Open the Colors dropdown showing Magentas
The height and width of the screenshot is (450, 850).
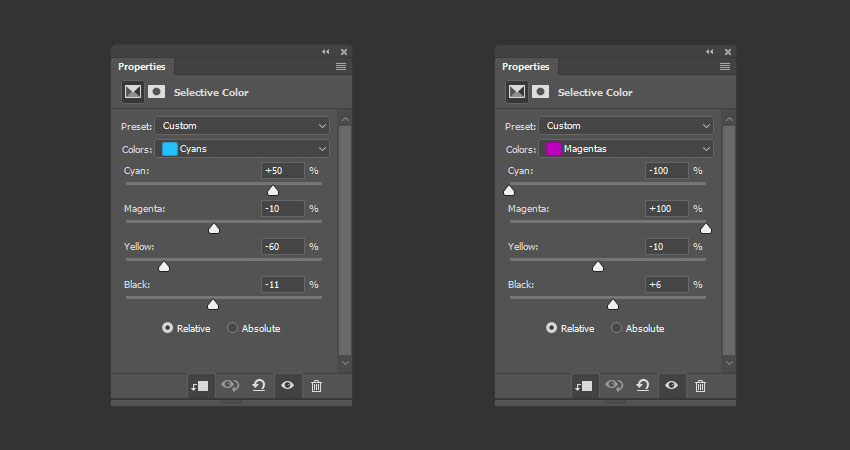click(626, 149)
